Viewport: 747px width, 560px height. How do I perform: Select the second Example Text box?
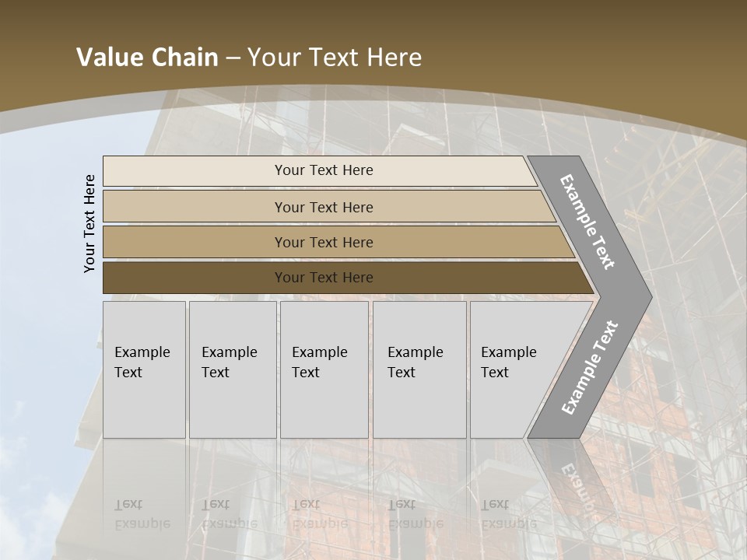click(x=233, y=369)
